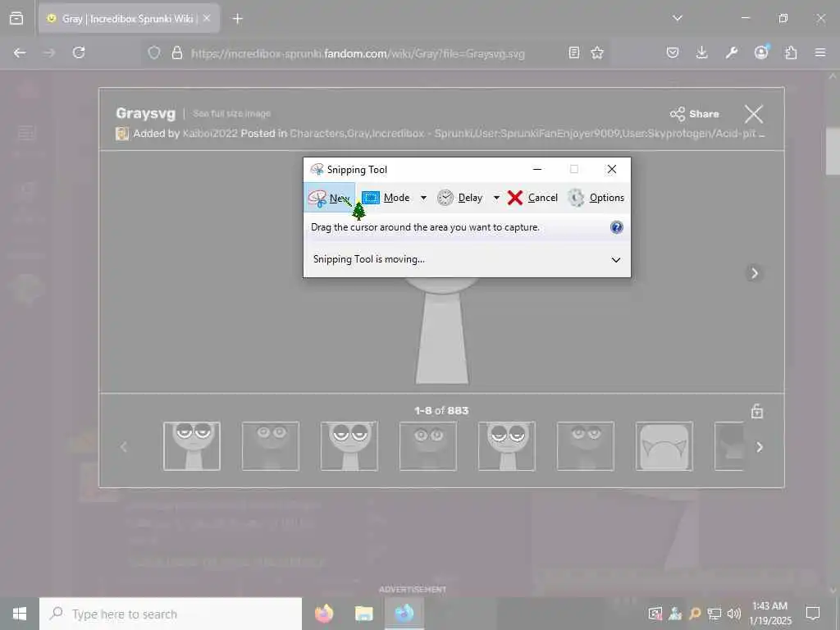Expand the Delay dropdown arrow
Image resolution: width=840 pixels, height=630 pixels.
point(496,198)
